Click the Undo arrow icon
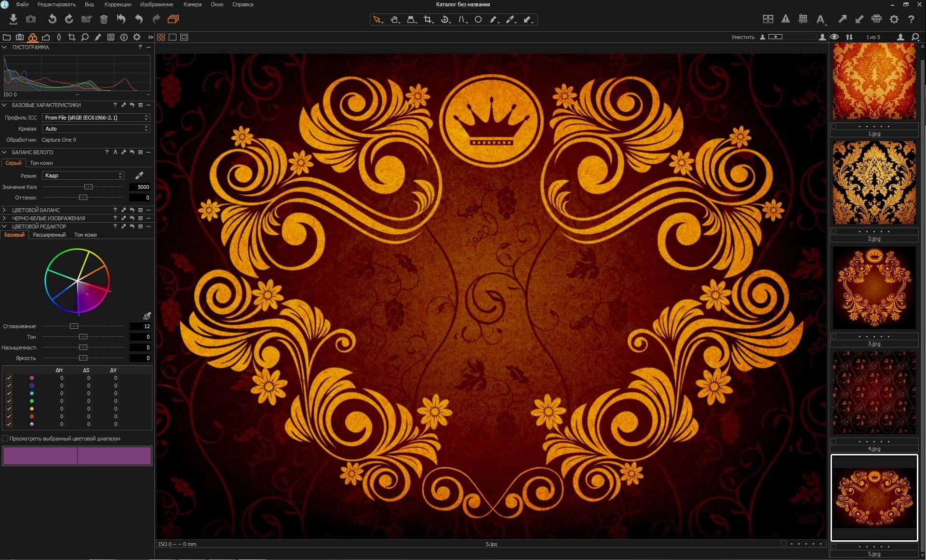This screenshot has height=560, width=926. (139, 19)
